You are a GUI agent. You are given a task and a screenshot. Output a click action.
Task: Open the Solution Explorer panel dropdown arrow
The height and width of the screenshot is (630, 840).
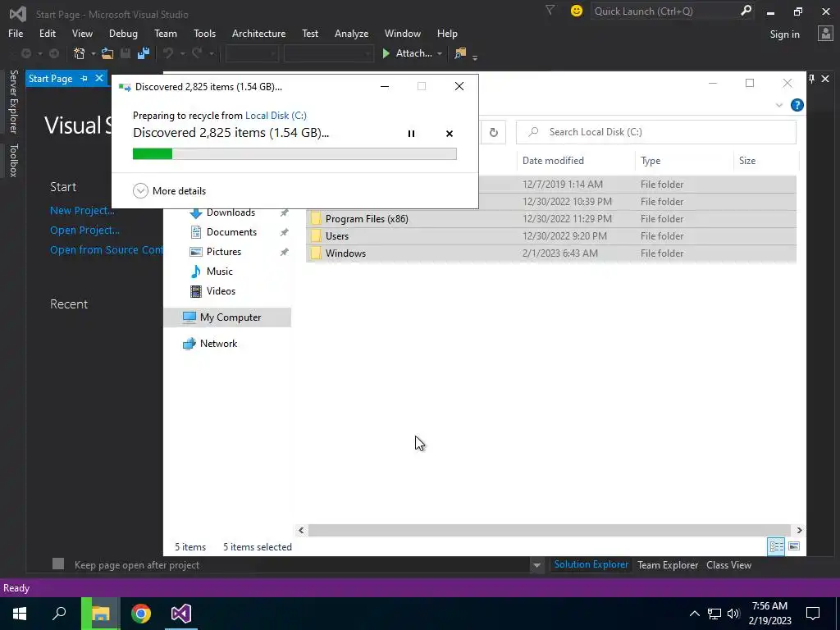click(x=536, y=565)
